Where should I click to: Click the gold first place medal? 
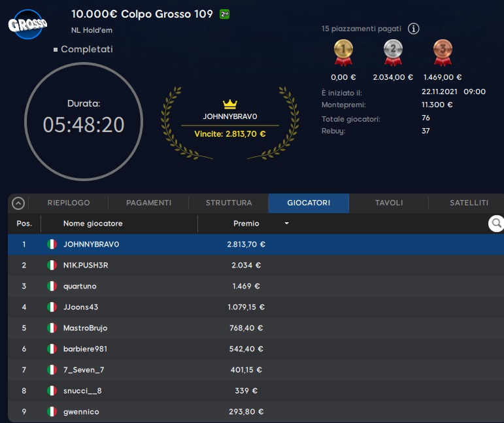tap(343, 53)
